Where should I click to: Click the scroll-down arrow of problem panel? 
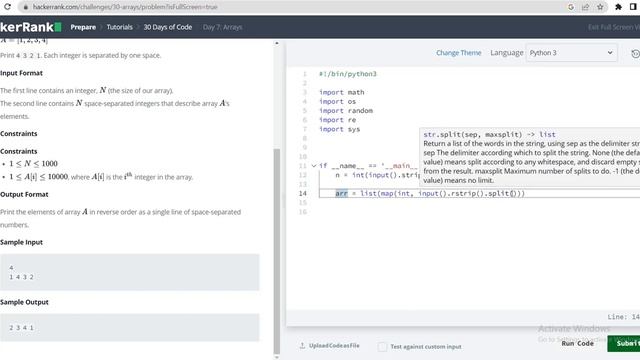point(277,358)
